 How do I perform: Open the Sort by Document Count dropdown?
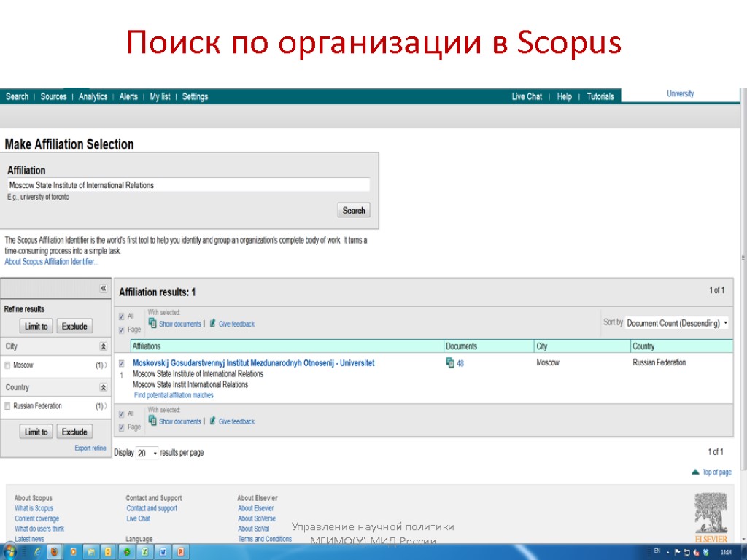676,323
